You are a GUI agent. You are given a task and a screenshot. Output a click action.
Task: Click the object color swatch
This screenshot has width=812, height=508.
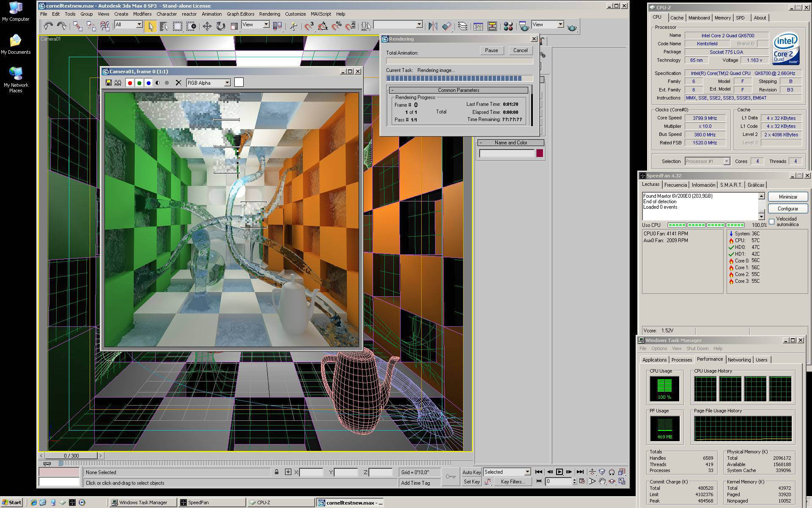click(540, 153)
